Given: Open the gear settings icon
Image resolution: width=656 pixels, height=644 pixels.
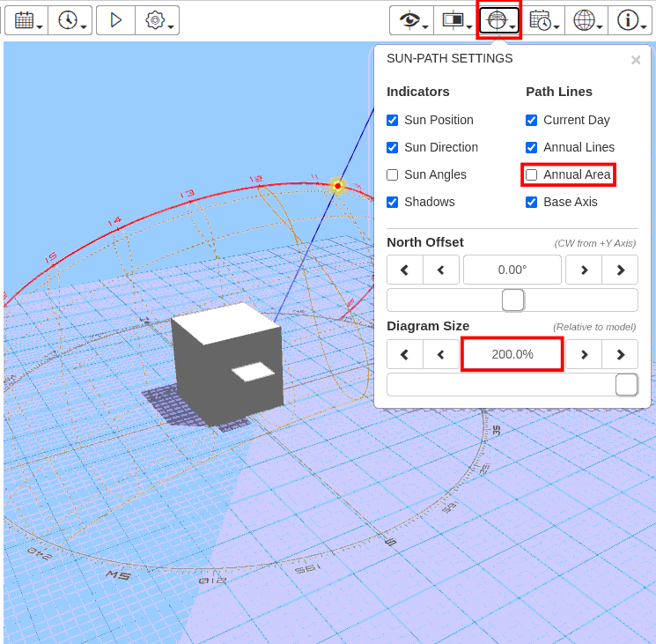Looking at the screenshot, I should (155, 20).
